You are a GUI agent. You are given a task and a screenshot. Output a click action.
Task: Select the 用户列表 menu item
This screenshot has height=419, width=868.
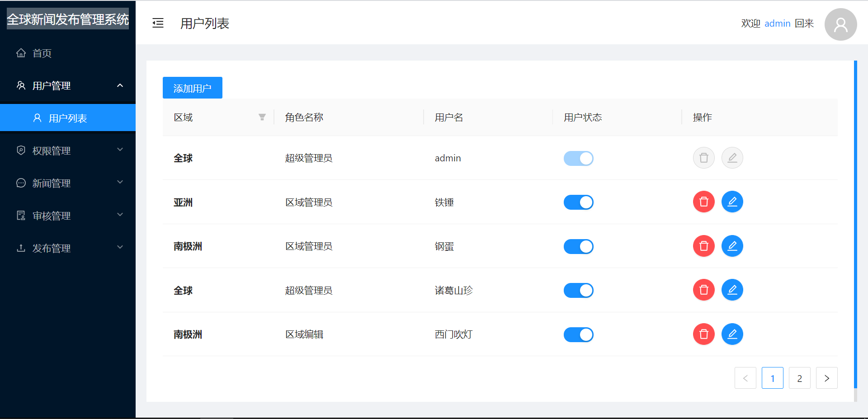[68, 118]
